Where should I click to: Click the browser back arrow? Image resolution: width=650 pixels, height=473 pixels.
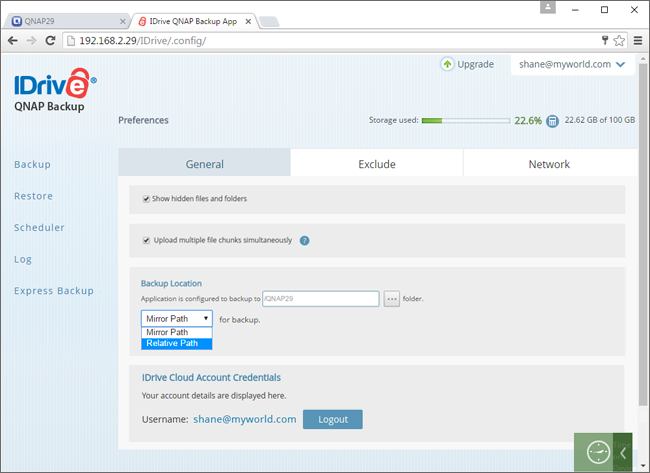pos(13,41)
